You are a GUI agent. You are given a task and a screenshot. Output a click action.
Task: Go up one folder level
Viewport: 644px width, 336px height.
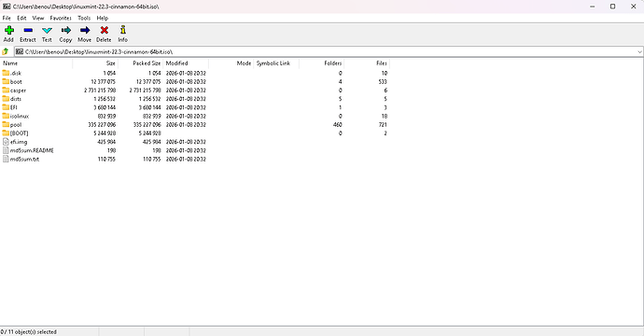pyautogui.click(x=6, y=51)
